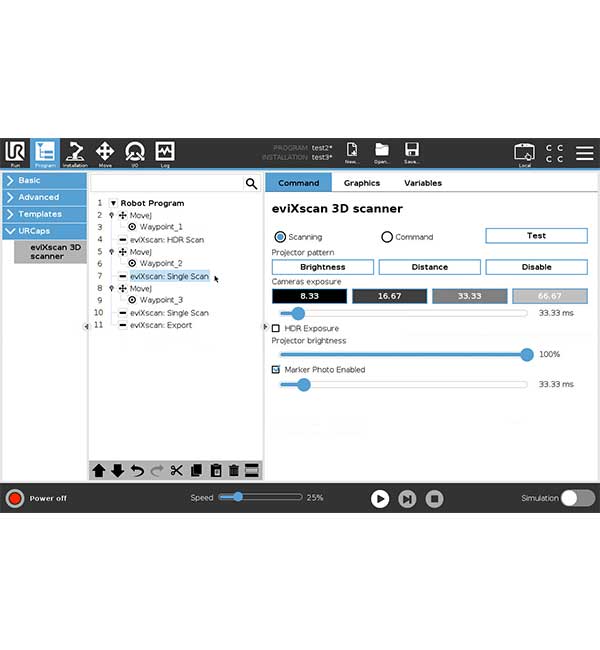Viewport: 600px width, 650px height.
Task: Click the Save disk icon
Action: click(x=411, y=153)
